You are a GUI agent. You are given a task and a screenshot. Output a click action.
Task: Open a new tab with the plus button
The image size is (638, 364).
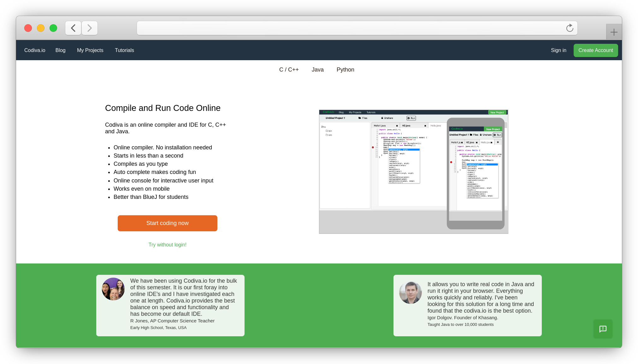tap(614, 32)
